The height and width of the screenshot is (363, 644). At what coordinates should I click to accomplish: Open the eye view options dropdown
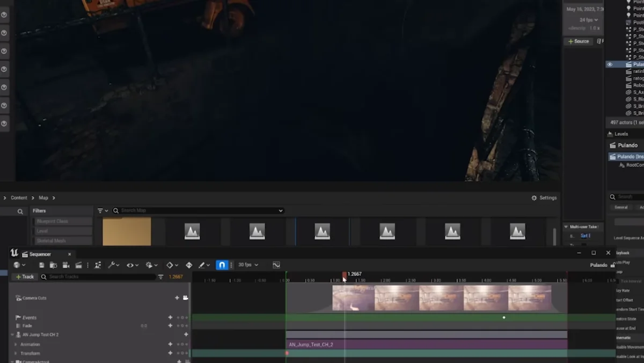click(x=132, y=265)
